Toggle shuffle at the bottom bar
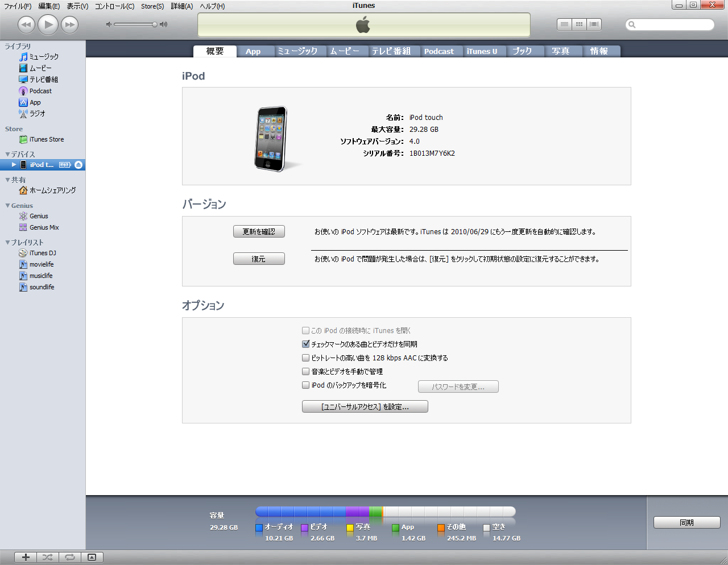The width and height of the screenshot is (728, 565). (48, 557)
